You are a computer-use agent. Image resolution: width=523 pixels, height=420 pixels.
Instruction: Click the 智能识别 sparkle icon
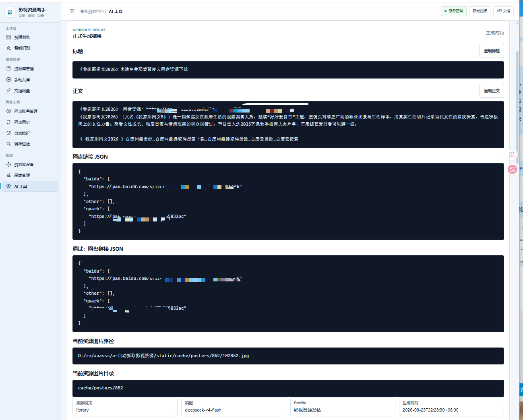point(8,48)
